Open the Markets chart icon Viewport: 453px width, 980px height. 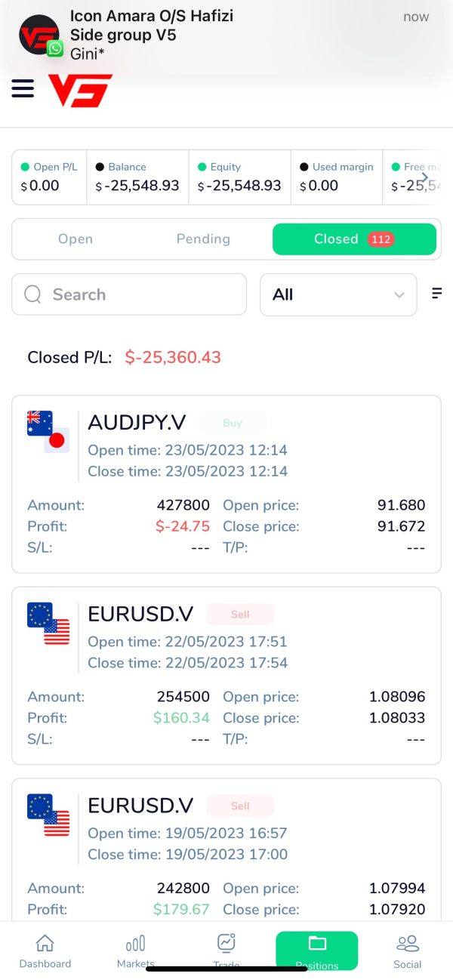(136, 944)
